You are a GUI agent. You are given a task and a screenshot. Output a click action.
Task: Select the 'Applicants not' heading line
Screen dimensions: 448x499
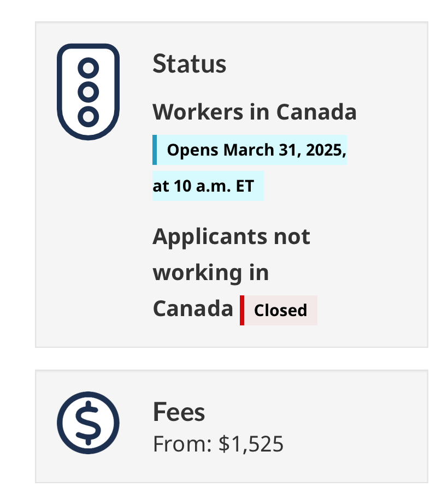point(232,237)
